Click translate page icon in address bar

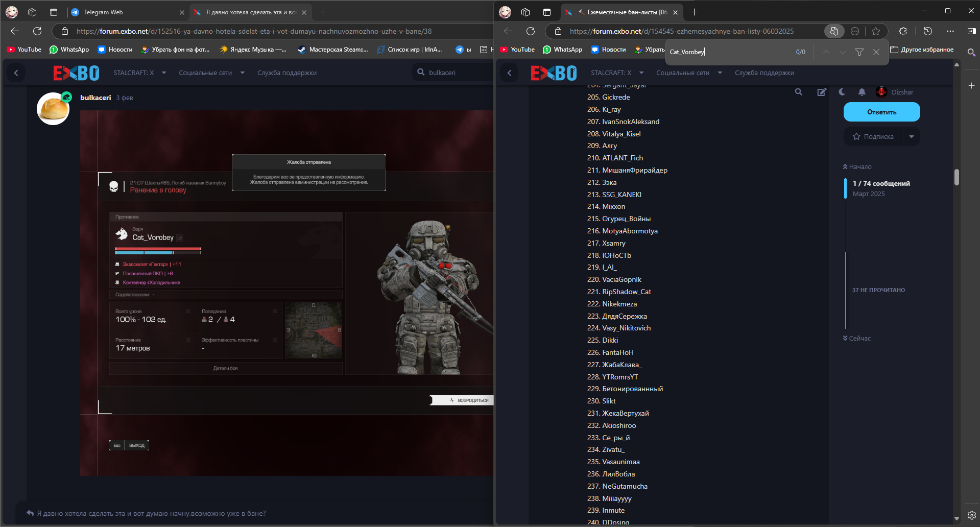[833, 31]
